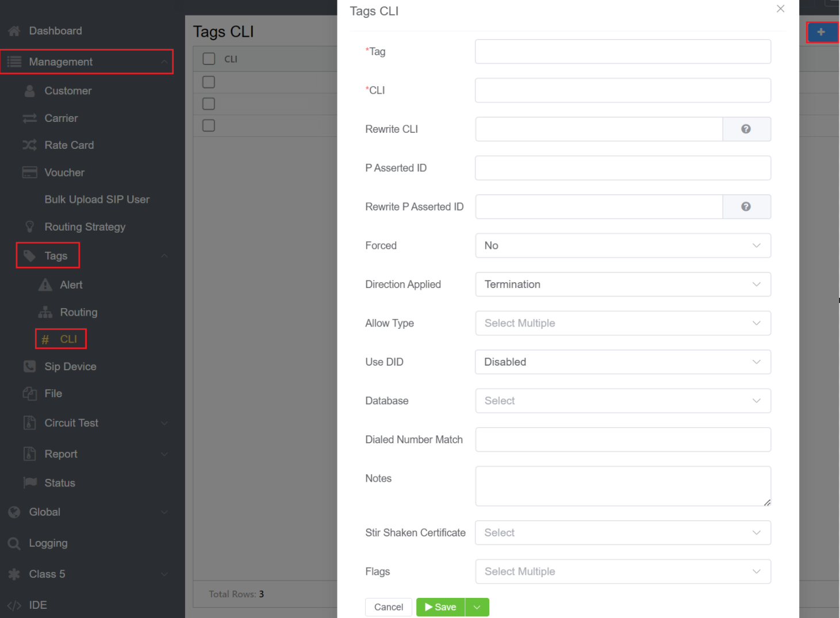Viewport: 840px width, 618px height.
Task: Click the Sip Device phone icon
Action: pos(29,367)
